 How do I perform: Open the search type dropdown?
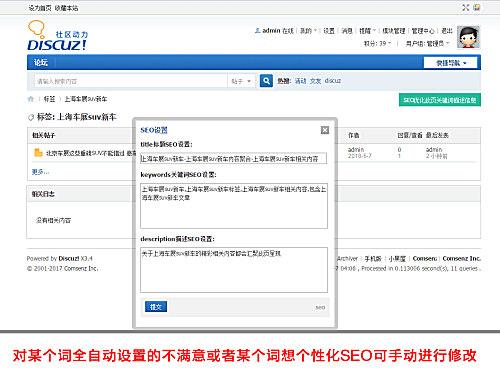[x=241, y=81]
